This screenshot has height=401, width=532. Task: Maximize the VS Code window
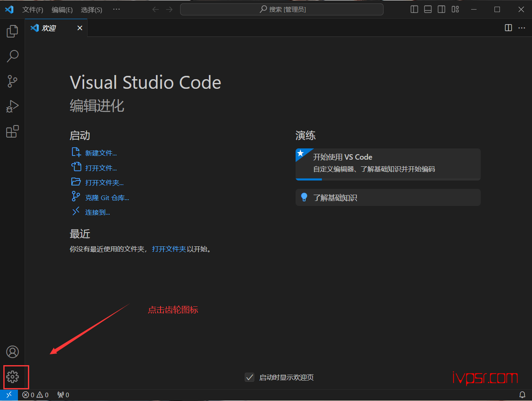[497, 9]
